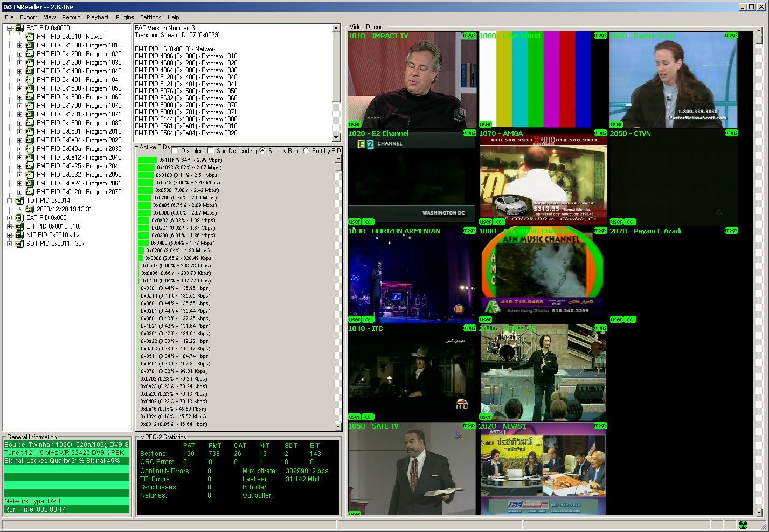Open the Settings menu
The height and width of the screenshot is (532, 769).
coord(151,17)
